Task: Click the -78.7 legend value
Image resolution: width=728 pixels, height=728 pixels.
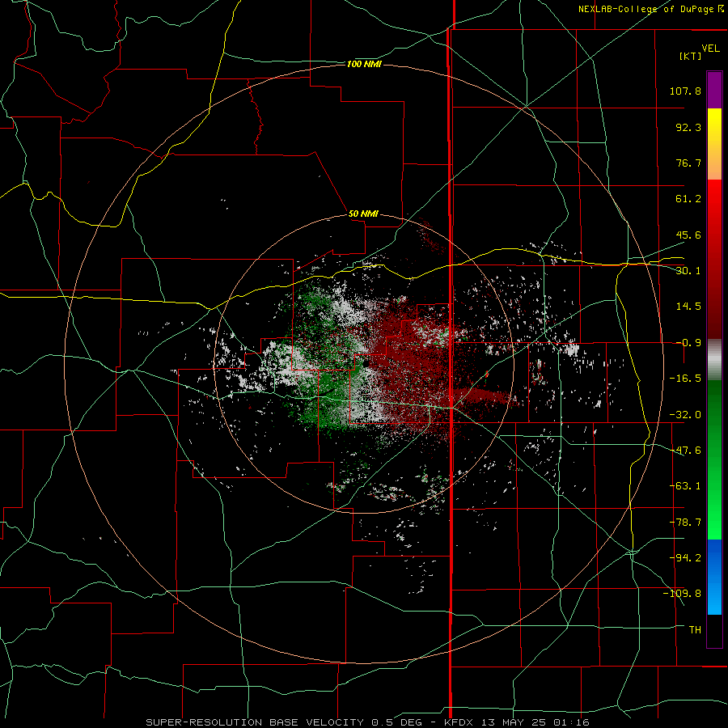Action: coord(685,523)
